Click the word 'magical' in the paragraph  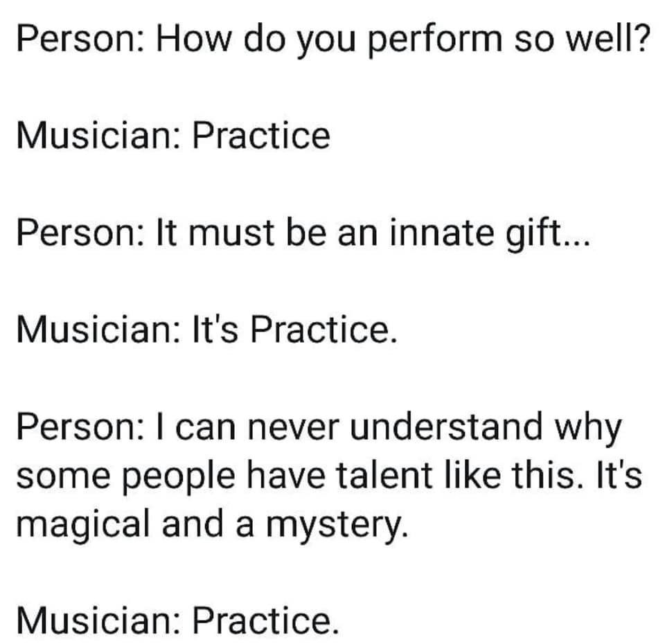coord(84,526)
